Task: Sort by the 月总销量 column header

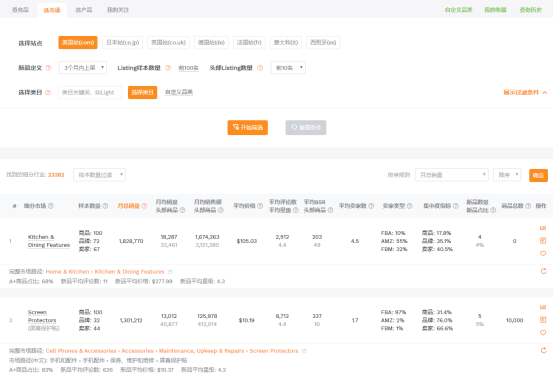Action: tap(128, 206)
